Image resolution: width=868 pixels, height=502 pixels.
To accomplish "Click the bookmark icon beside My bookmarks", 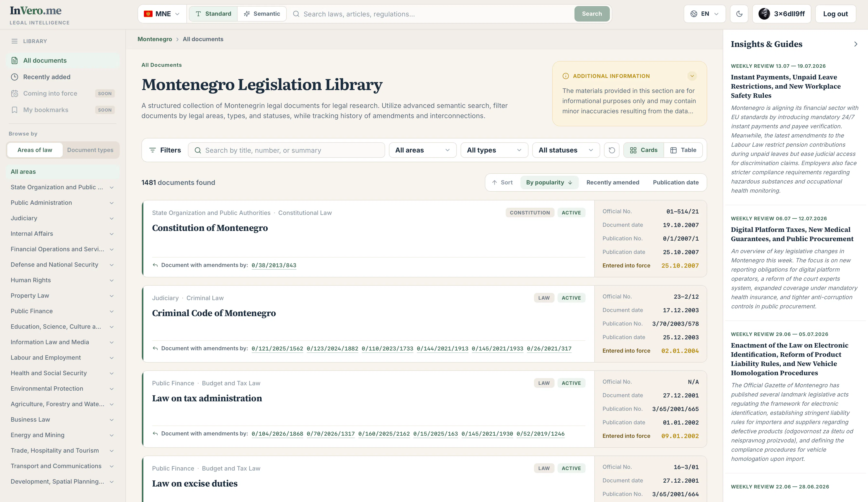I will point(15,110).
